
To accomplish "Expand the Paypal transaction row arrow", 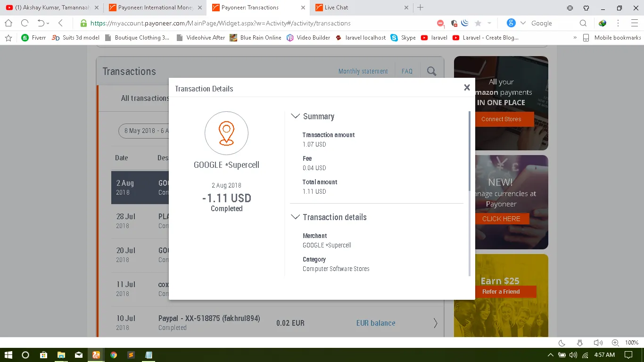I will 435,323.
